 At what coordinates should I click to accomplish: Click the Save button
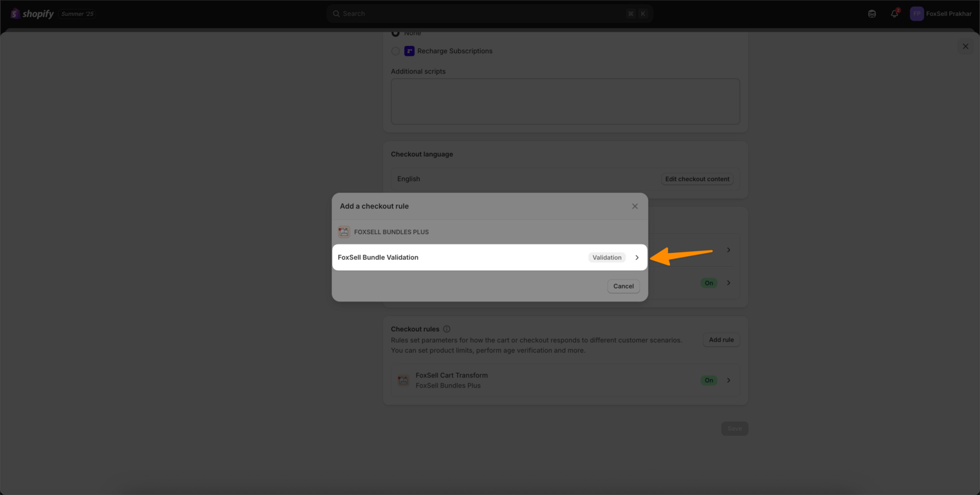point(734,429)
